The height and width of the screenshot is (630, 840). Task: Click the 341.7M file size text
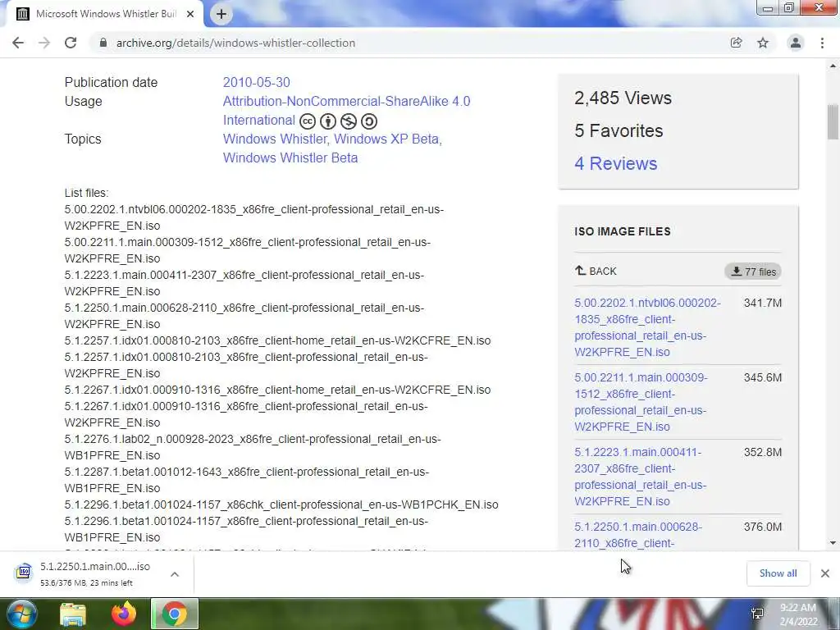tap(762, 304)
